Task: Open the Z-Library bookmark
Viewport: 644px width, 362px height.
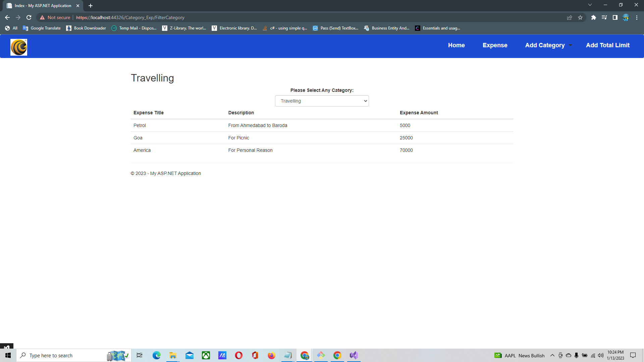Action: (x=184, y=28)
